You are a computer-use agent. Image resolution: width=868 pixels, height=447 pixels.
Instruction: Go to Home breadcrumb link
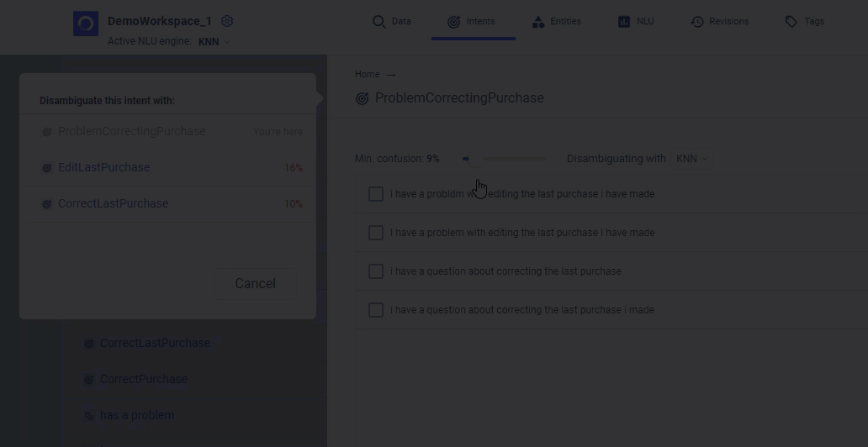(x=367, y=74)
